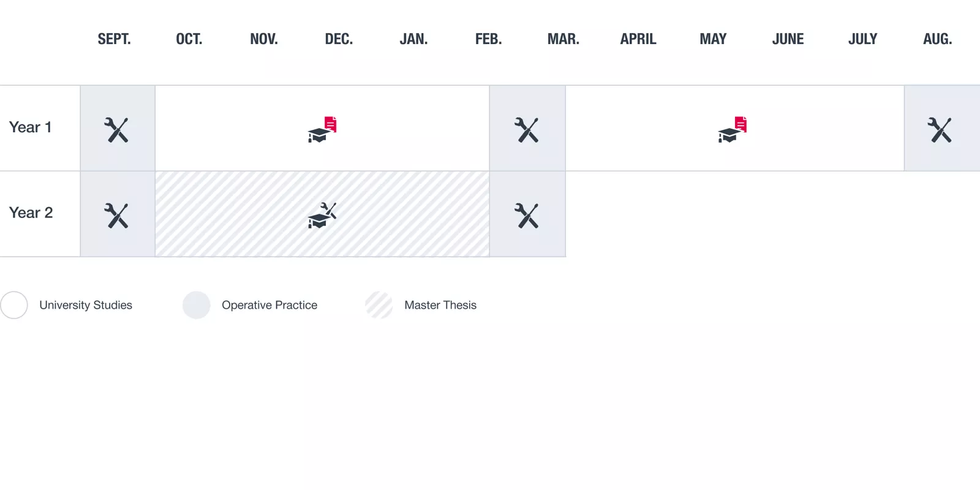Click the DEC. month header
The image size is (980, 490).
pos(339,39)
